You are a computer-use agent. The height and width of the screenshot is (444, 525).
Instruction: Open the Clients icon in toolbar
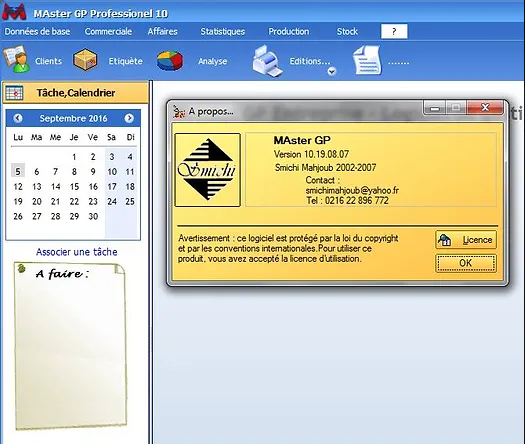tap(17, 60)
